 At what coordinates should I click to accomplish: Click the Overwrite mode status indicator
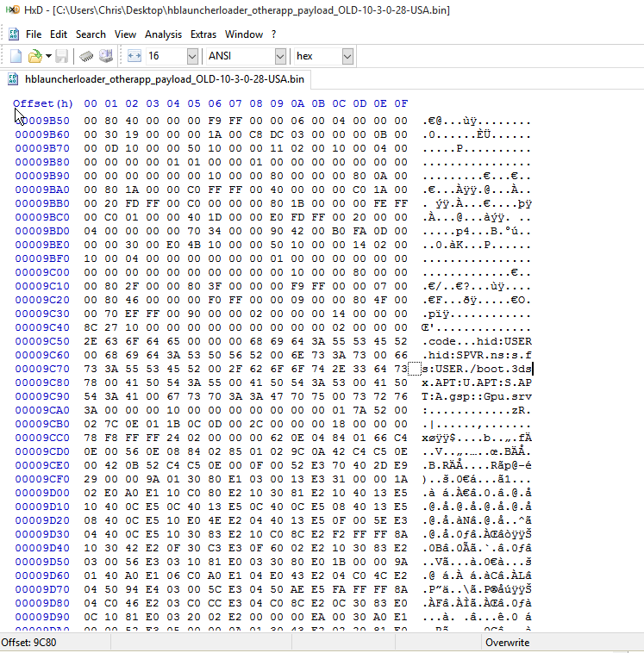point(507,643)
